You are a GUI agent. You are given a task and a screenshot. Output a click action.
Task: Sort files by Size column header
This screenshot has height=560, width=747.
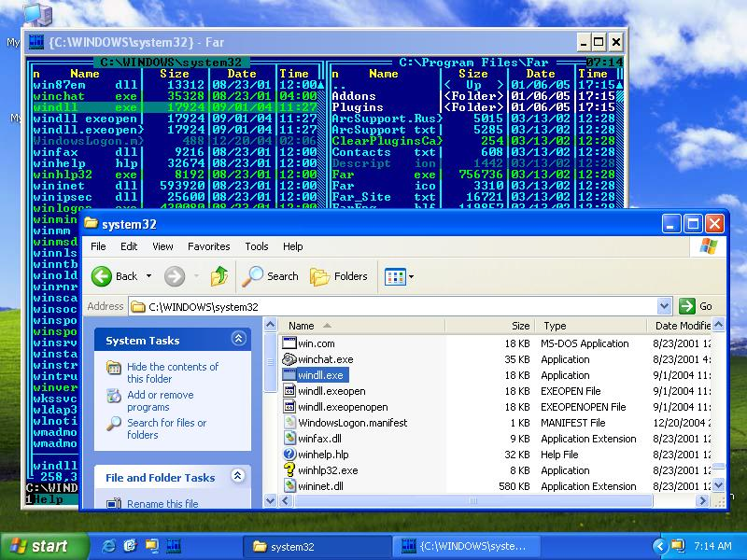point(489,326)
